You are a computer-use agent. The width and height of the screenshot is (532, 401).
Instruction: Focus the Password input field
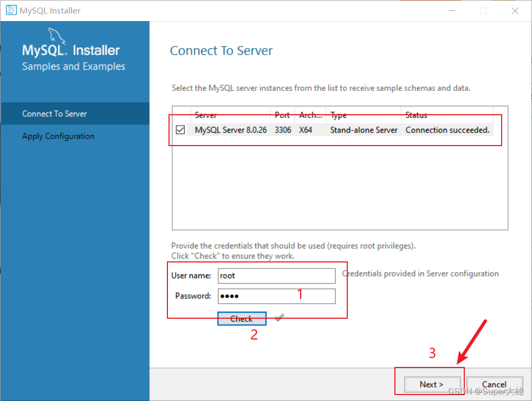pyautogui.click(x=276, y=296)
